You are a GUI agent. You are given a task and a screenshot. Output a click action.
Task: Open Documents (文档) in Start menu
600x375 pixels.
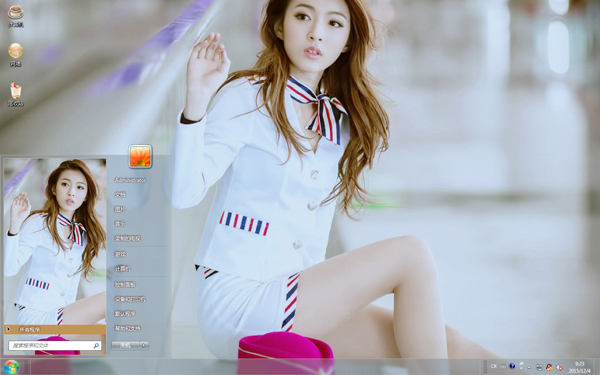[x=120, y=194]
